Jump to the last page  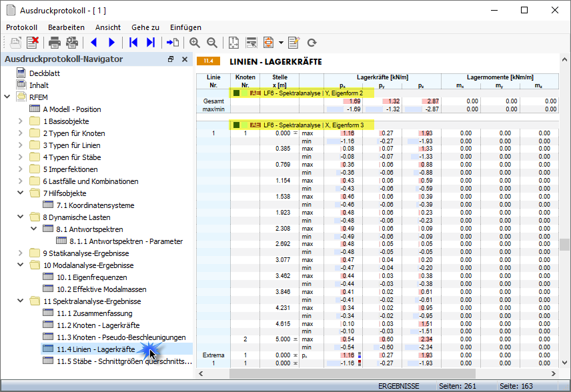[151, 43]
